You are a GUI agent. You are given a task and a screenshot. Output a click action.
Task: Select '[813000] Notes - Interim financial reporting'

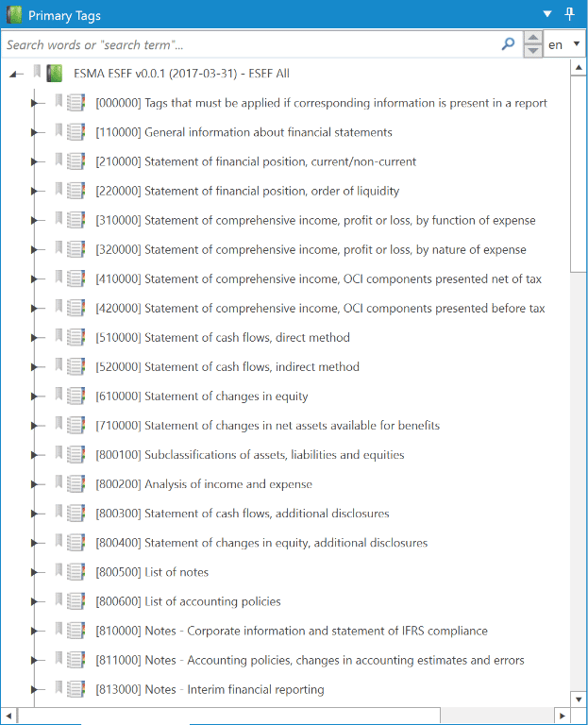click(x=210, y=689)
